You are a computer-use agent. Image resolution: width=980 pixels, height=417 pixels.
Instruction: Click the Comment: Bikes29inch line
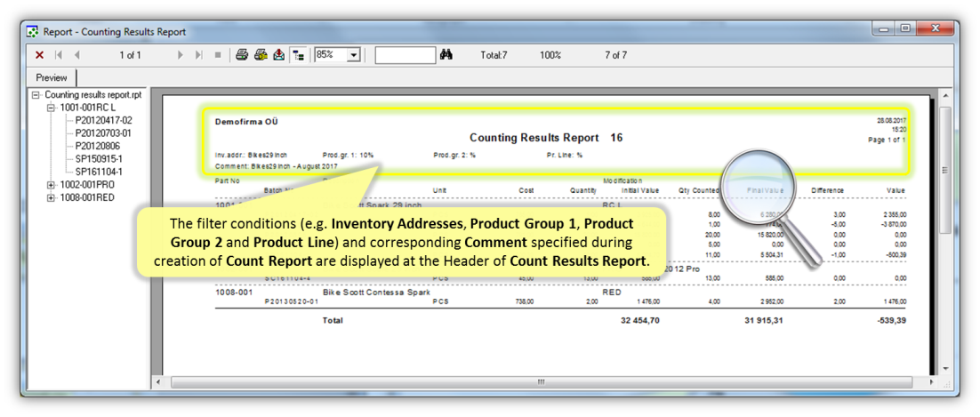(276, 167)
